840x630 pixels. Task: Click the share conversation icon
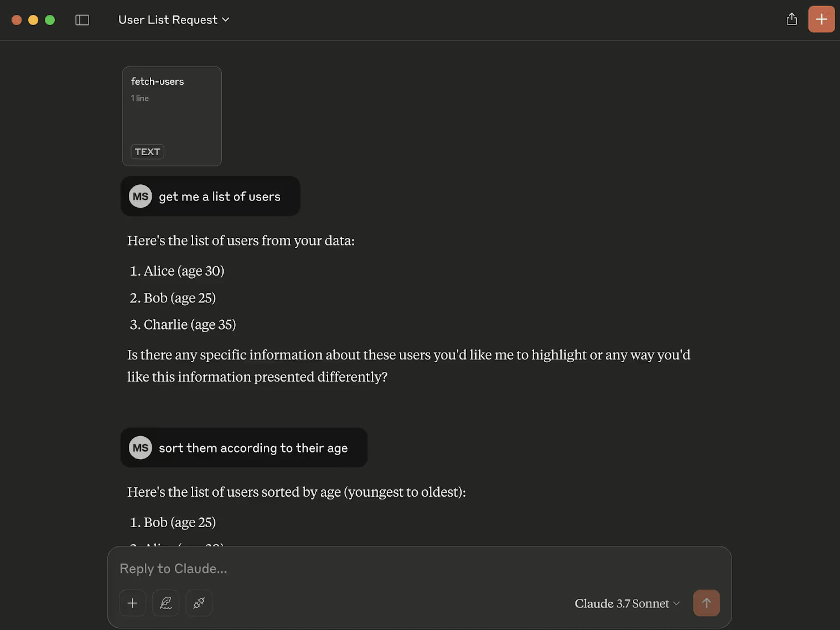pyautogui.click(x=791, y=19)
